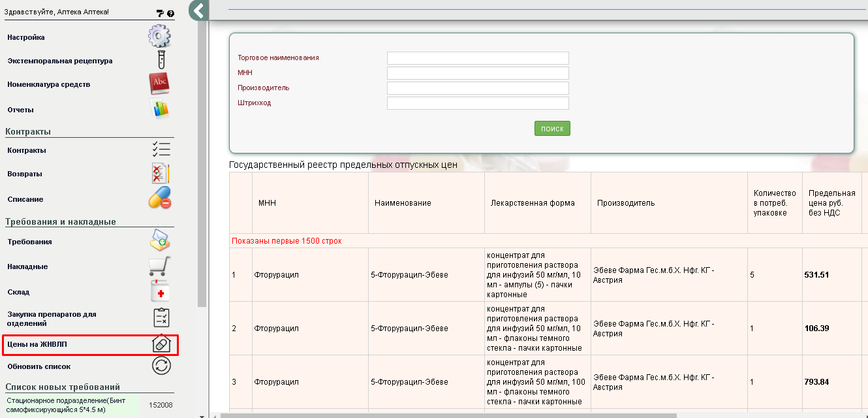868x418 pixels.
Task: Click the bar chart Отчеты icon
Action: pyautogui.click(x=161, y=109)
